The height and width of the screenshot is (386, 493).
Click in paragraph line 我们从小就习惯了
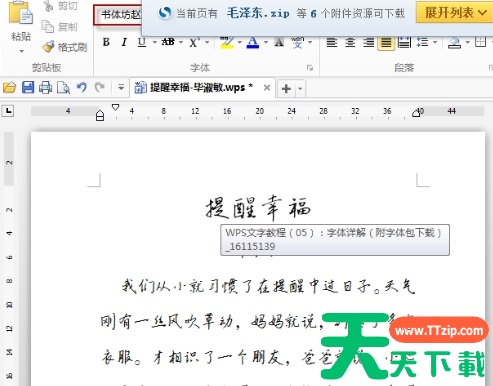point(268,286)
